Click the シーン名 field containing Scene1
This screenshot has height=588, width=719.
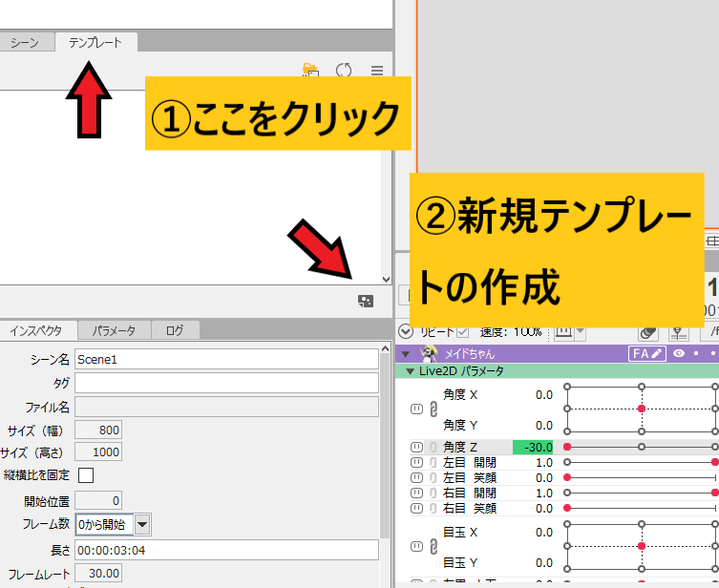point(226,359)
